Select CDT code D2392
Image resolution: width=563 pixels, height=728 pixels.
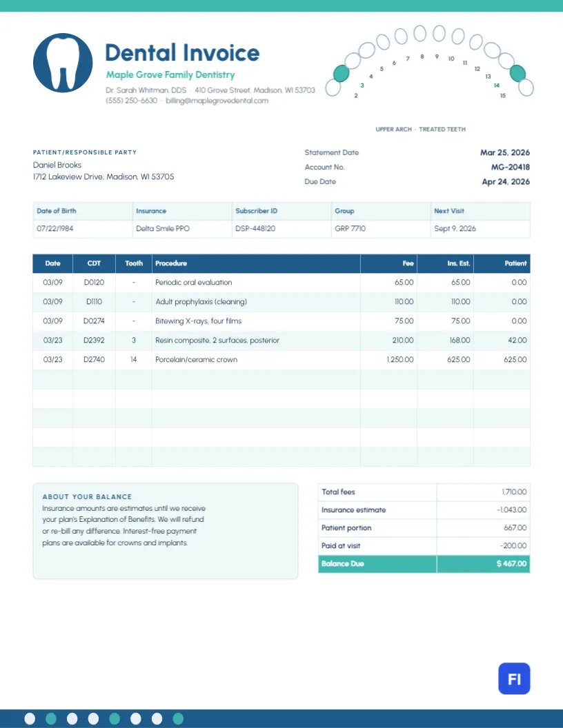(94, 341)
